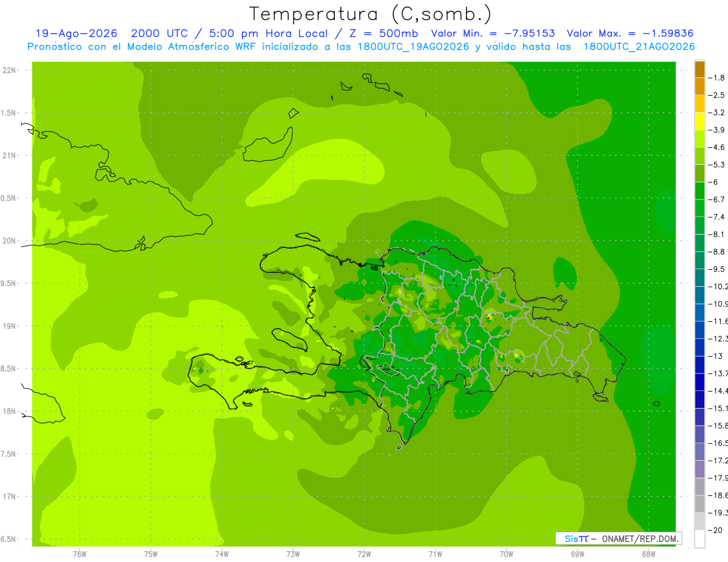The image size is (728, 562).
Task: Click the '-3.2' colorbar value
Action: 716,112
